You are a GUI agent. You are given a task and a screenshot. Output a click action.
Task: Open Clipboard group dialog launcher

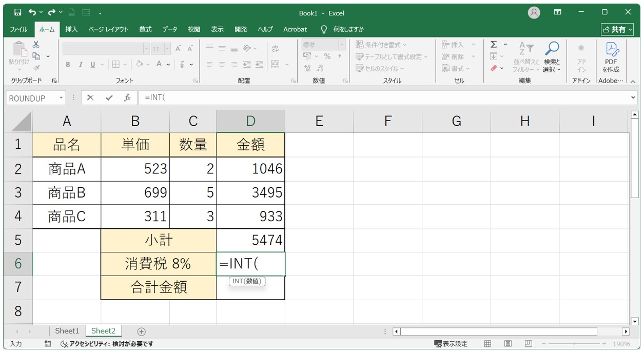coord(55,81)
